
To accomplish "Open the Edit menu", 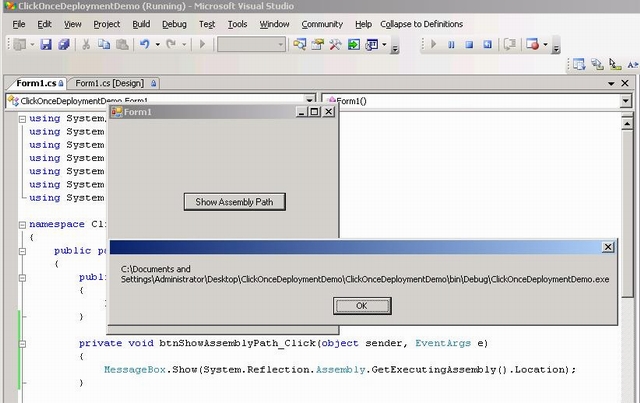I will [x=44, y=24].
